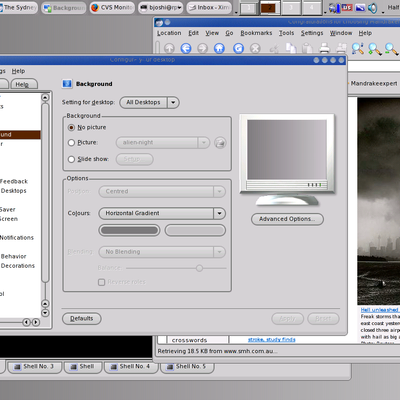Click the Find magnifier icon in Konqueror toolbar

tap(358, 48)
